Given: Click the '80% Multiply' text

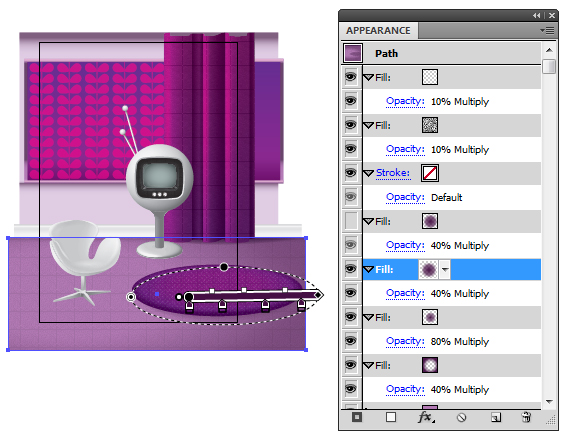Looking at the screenshot, I should point(460,342).
